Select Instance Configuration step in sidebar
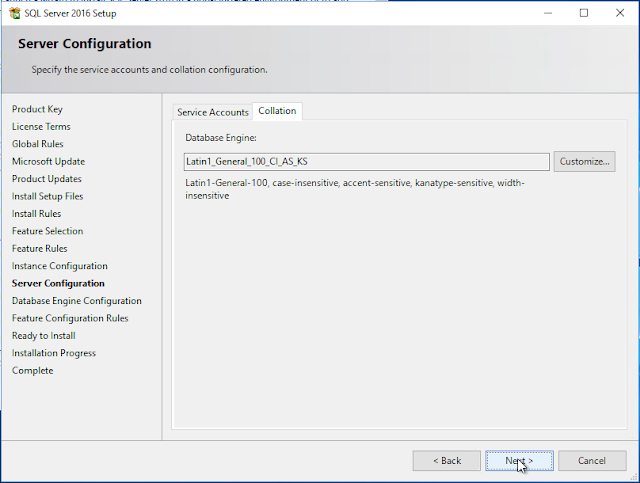 pos(60,266)
